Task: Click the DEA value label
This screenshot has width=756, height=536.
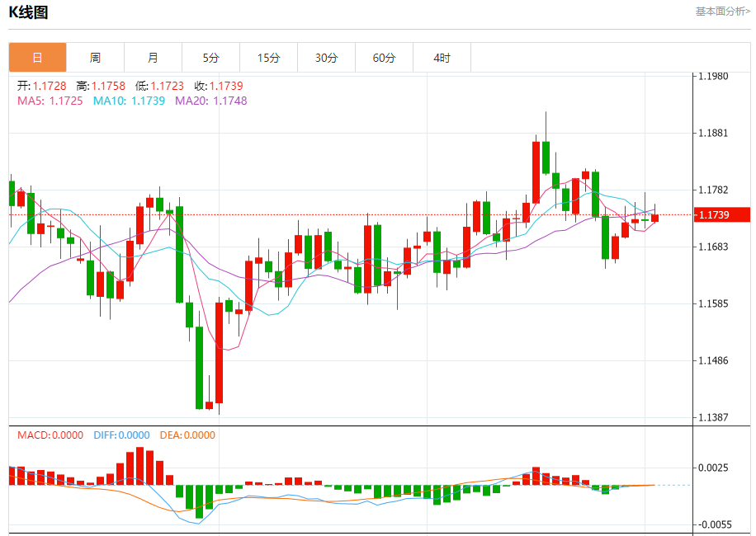Action: click(x=187, y=435)
